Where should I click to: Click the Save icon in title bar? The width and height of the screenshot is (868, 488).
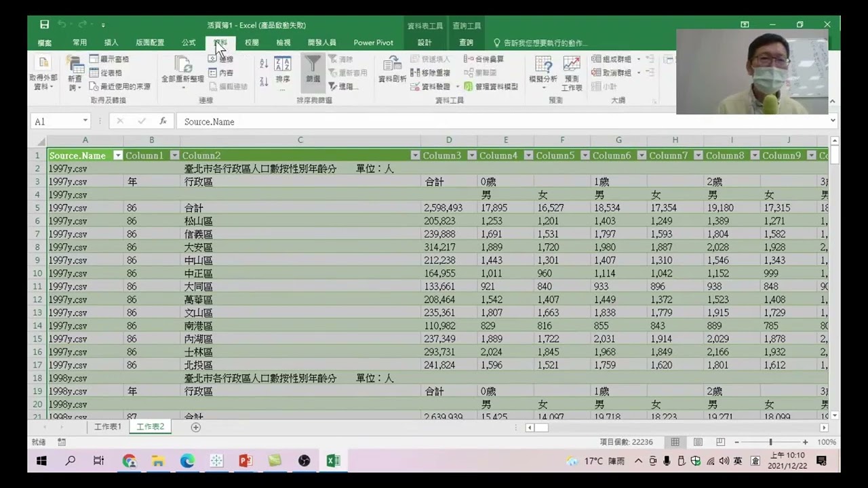44,25
